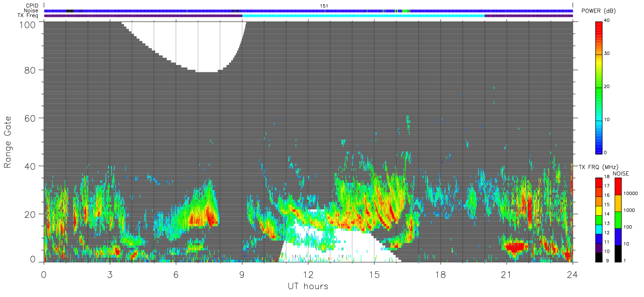Click the "3" UT hours tick label
This screenshot has width=644, height=297.
(110, 274)
